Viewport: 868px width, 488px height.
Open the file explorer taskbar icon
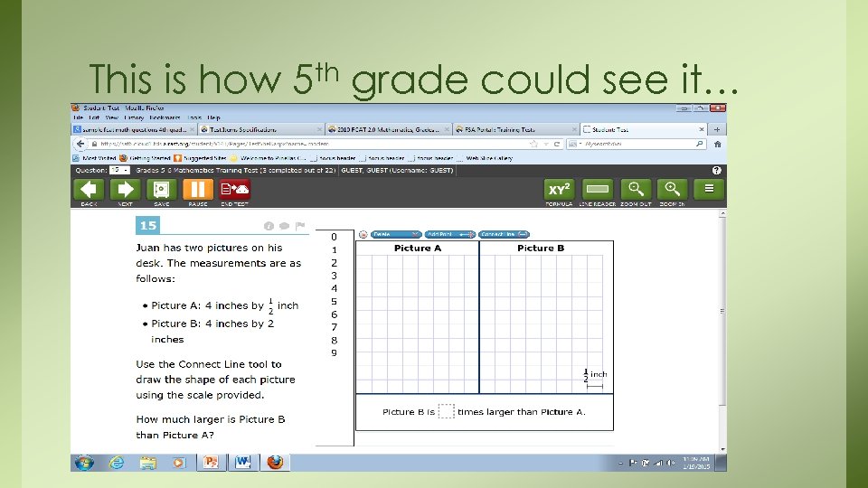[x=147, y=463]
